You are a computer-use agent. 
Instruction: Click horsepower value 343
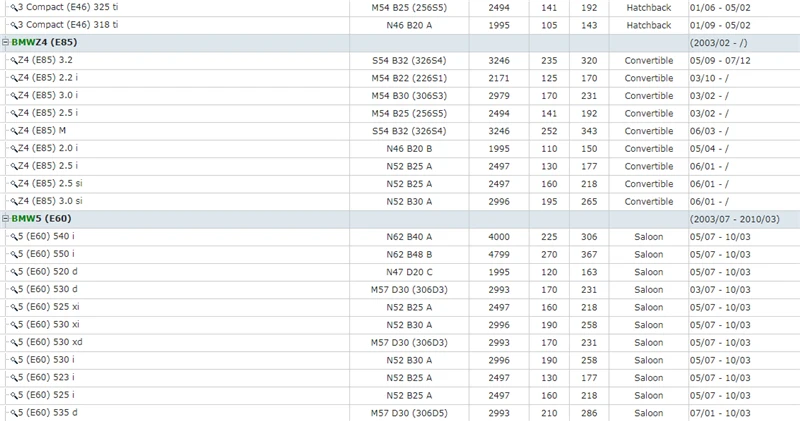click(589, 131)
